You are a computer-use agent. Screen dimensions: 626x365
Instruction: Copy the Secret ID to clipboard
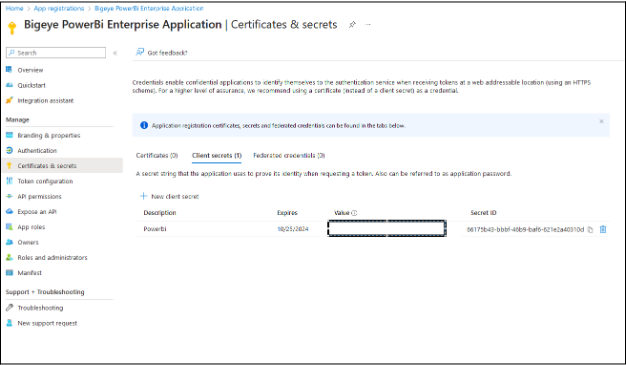590,229
